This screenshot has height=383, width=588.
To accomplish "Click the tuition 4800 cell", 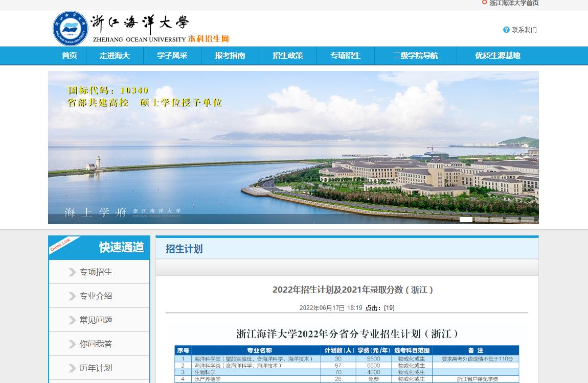I will click(373, 372).
